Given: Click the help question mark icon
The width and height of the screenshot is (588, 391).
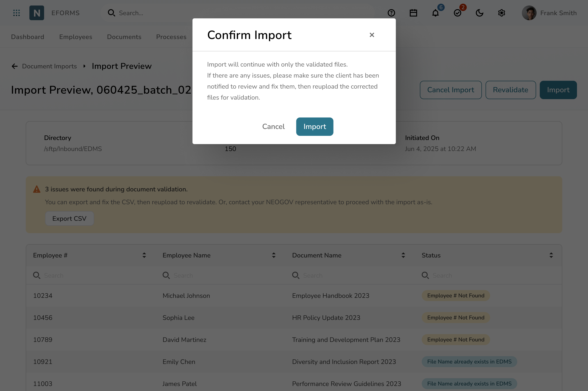Looking at the screenshot, I should tap(391, 13).
